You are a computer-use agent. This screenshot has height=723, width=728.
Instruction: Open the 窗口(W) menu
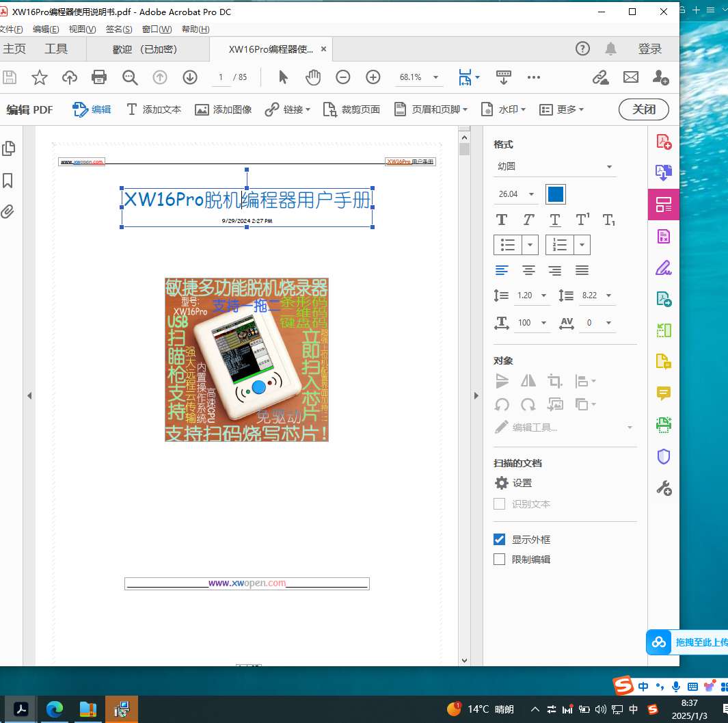[x=157, y=29]
